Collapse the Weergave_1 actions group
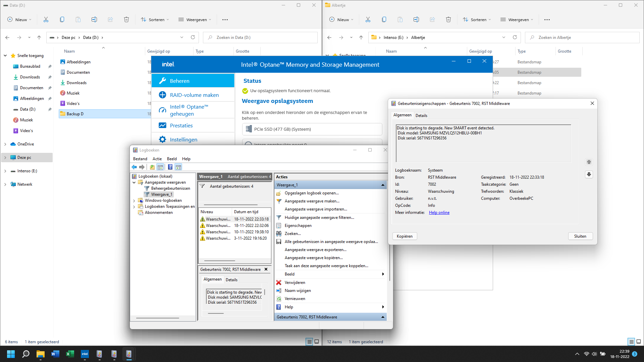The height and width of the screenshot is (362, 644). (382, 185)
